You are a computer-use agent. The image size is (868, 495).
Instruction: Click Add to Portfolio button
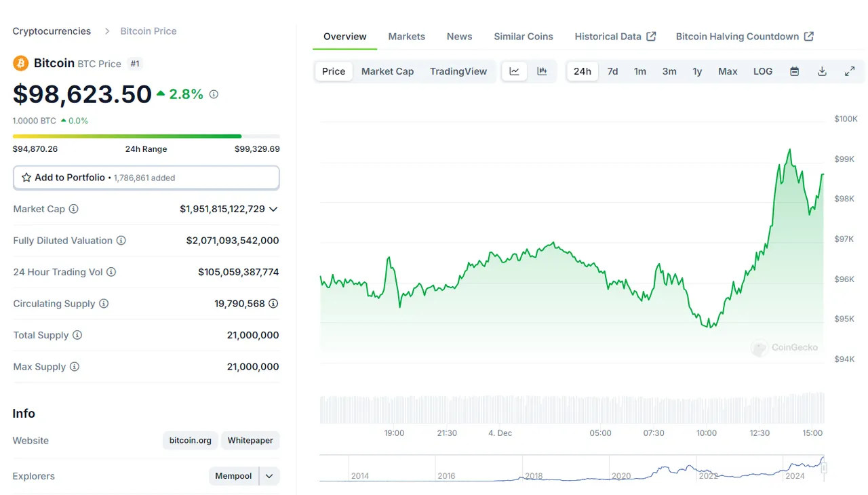coord(146,178)
